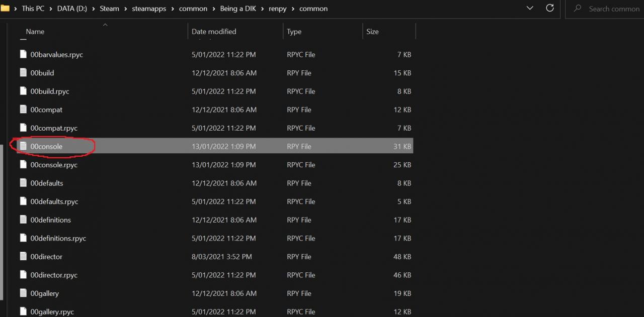
Task: Click the 00defaults file icon
Action: (23, 183)
